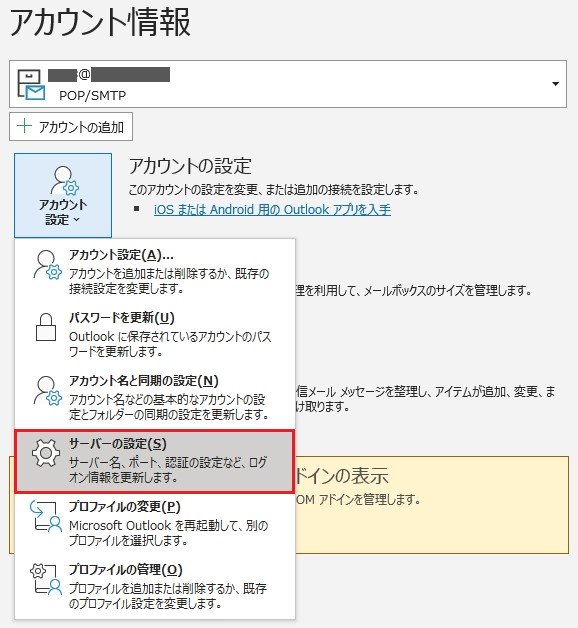Click the アカウントの設定 heading text
578x628 pixels.
coord(190,166)
